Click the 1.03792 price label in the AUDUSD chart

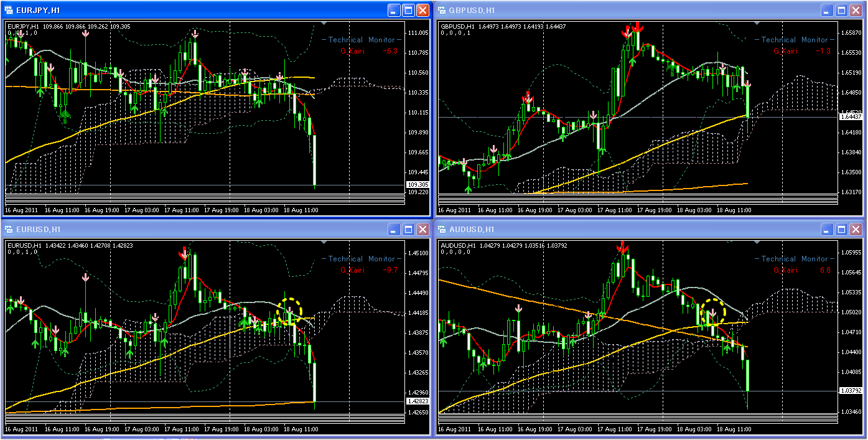point(850,391)
